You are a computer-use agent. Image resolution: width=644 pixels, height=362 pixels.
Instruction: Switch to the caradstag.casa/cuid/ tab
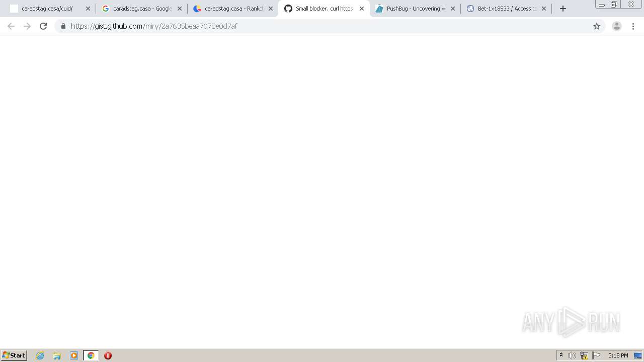[48, 9]
